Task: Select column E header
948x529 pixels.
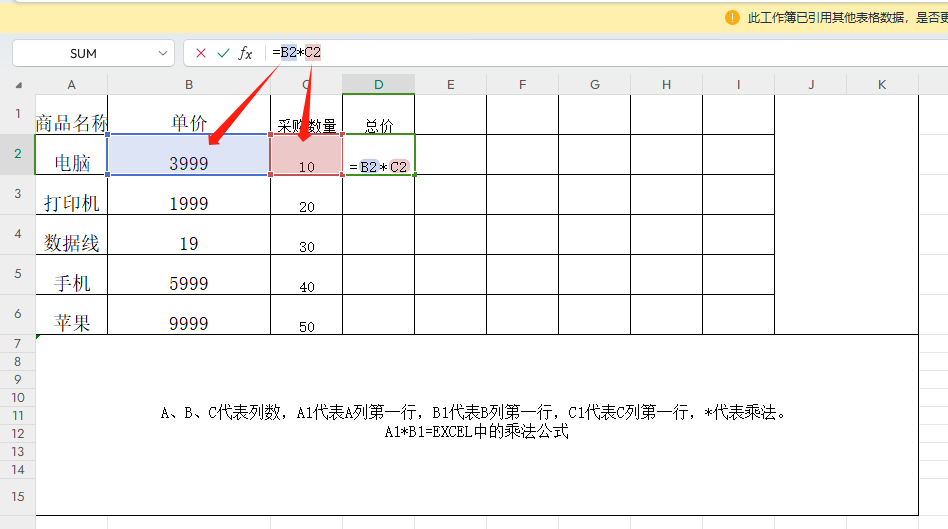Action: click(450, 85)
